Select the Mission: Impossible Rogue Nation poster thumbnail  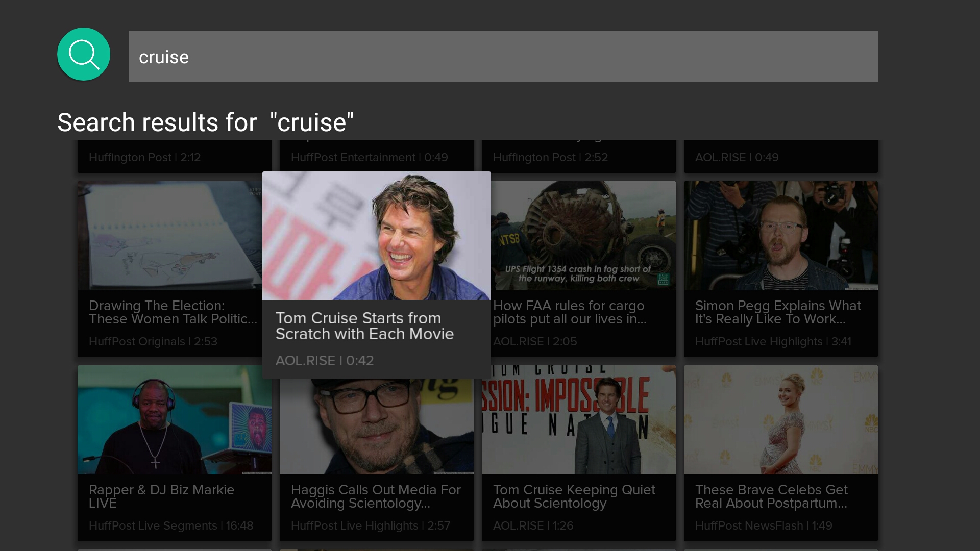coord(578,419)
